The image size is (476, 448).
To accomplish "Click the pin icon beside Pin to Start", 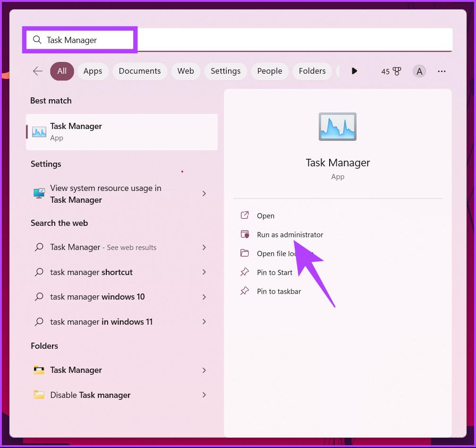I will [x=245, y=272].
